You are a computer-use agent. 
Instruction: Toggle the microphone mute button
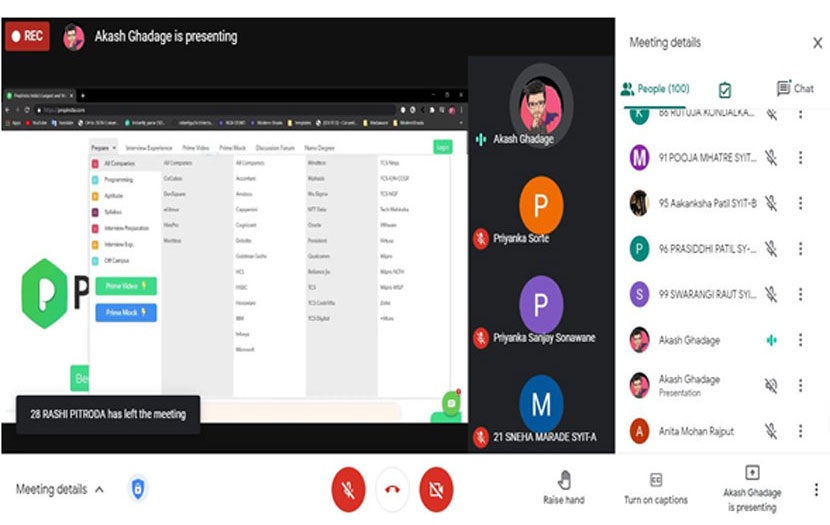coord(348,489)
